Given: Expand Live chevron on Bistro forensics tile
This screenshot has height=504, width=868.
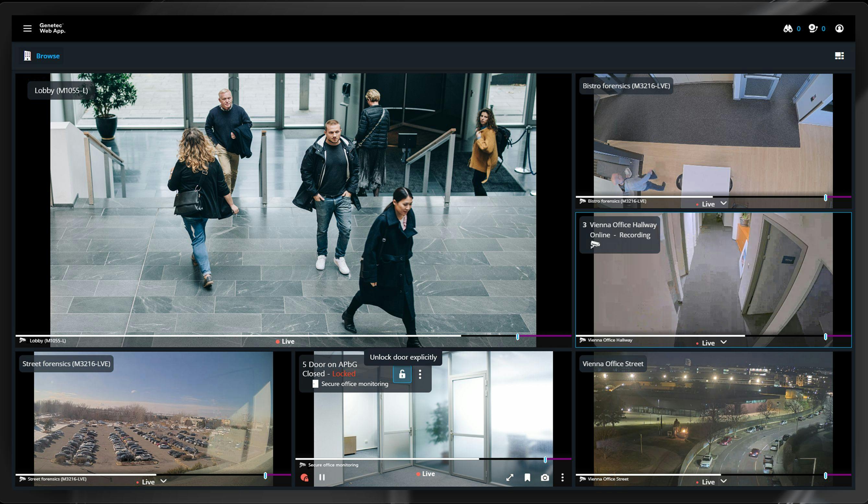Looking at the screenshot, I should click(724, 203).
